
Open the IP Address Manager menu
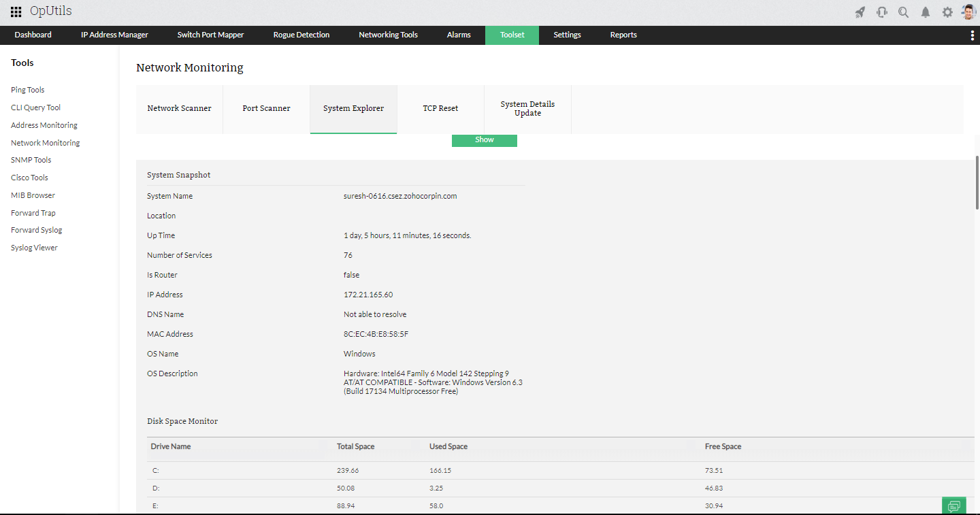(x=114, y=35)
